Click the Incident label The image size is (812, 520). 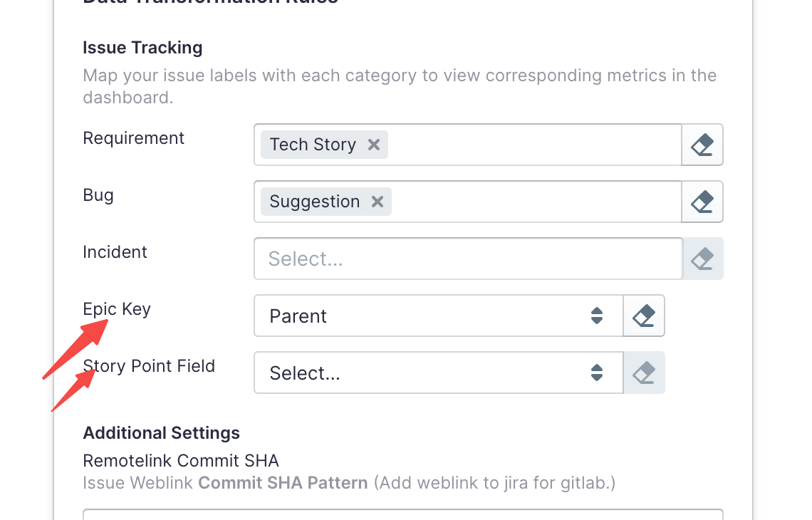[x=115, y=252]
